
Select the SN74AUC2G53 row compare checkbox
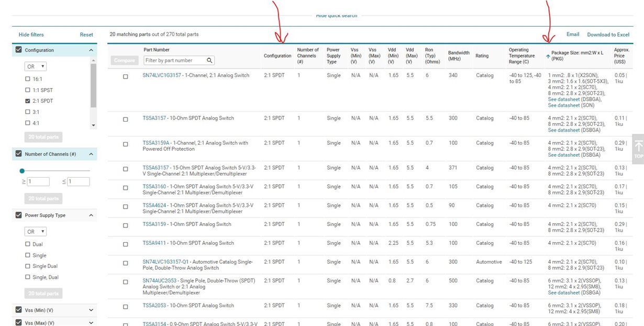[x=125, y=281]
